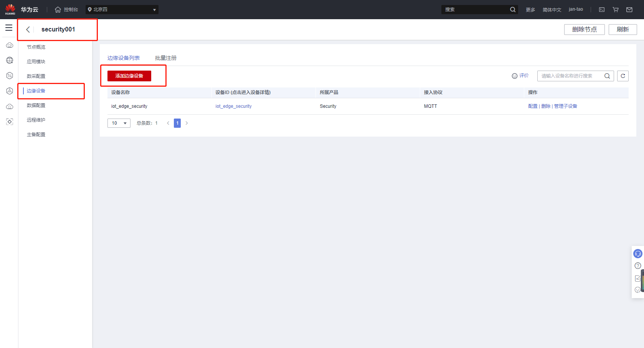Switch to the 边缘设备列表 tab
644x348 pixels.
pyautogui.click(x=124, y=58)
